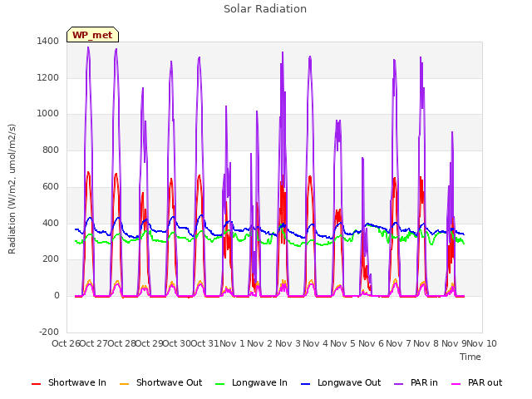Screen dimensions: 532x399
Task: Click the Oct 29 x-axis date label
Action: (x=150, y=343)
